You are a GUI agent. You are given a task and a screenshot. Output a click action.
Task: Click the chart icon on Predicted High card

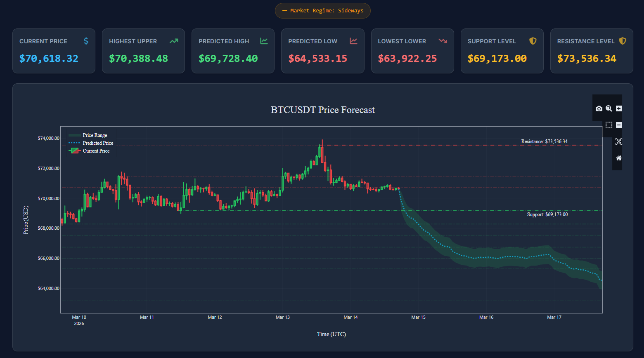[x=264, y=41]
